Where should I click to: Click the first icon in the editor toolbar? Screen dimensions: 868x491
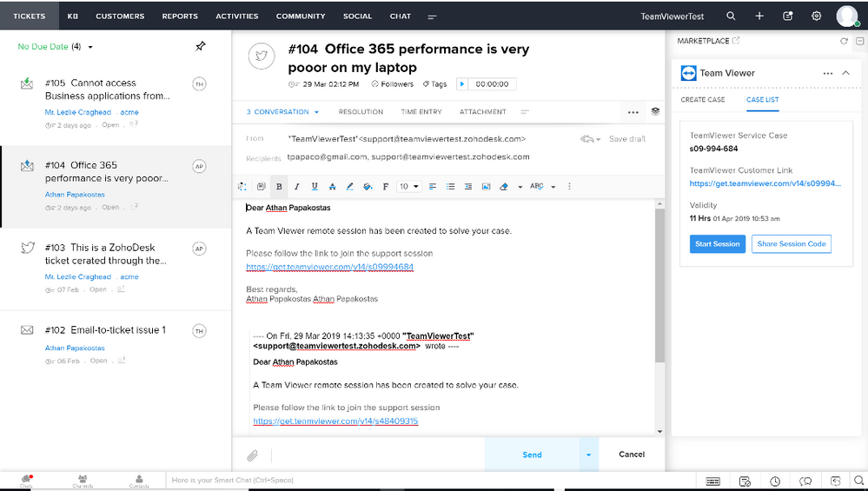[242, 187]
